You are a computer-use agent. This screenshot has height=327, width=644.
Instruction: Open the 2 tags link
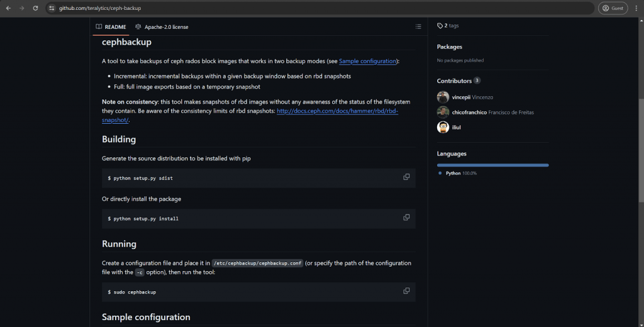[448, 26]
